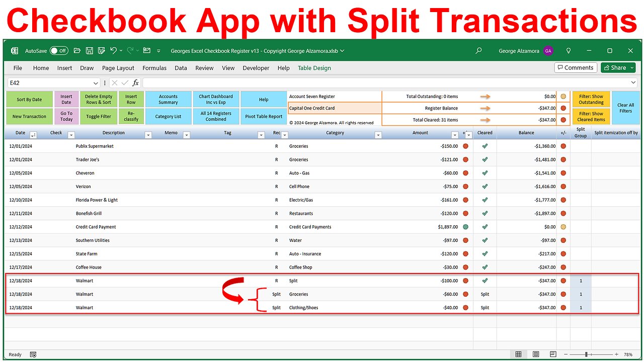Click the GA account avatar
Viewport: 644px width, 362px height.
tap(548, 51)
